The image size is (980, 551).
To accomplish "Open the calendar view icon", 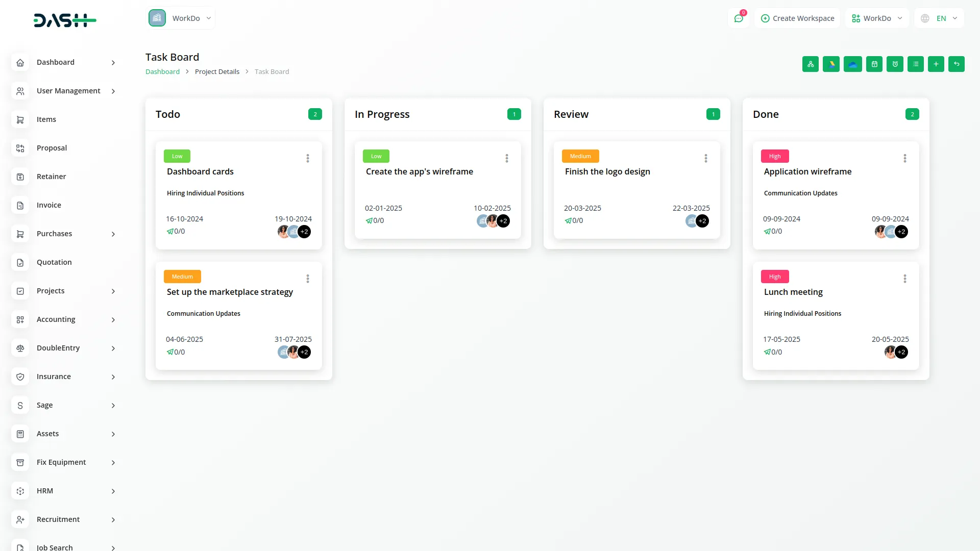I will (x=874, y=64).
